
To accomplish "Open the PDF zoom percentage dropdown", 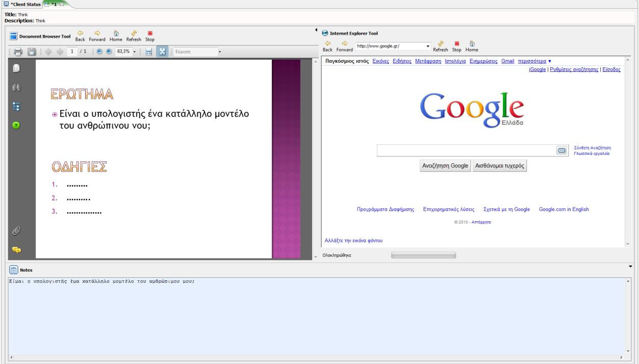I will coord(135,51).
